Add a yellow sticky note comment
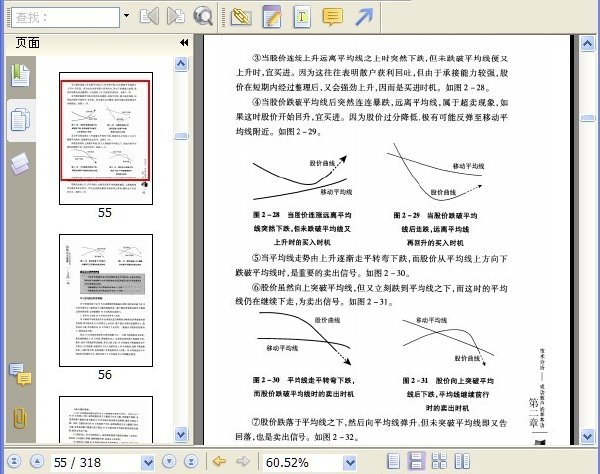600x474 pixels. (333, 17)
